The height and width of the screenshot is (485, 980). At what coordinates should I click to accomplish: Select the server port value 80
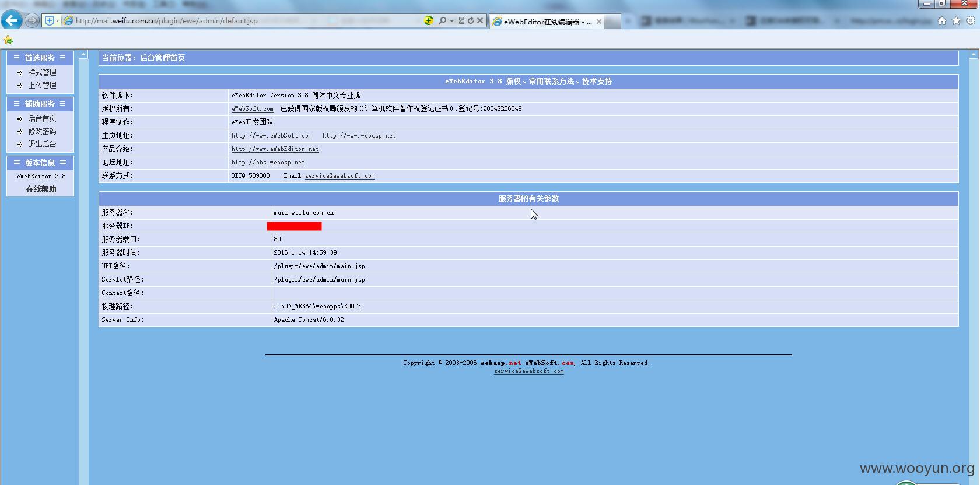pos(277,239)
